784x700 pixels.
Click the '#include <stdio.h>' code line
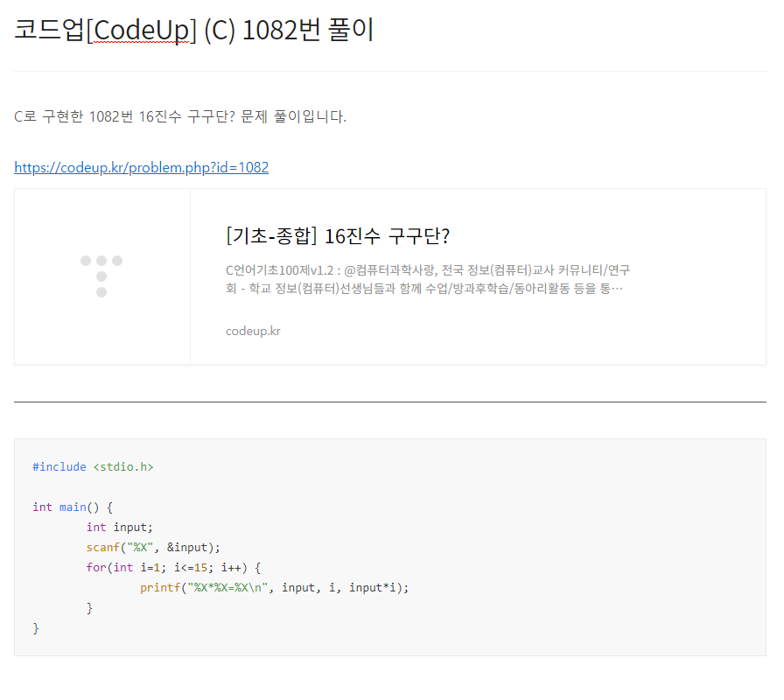(x=93, y=467)
